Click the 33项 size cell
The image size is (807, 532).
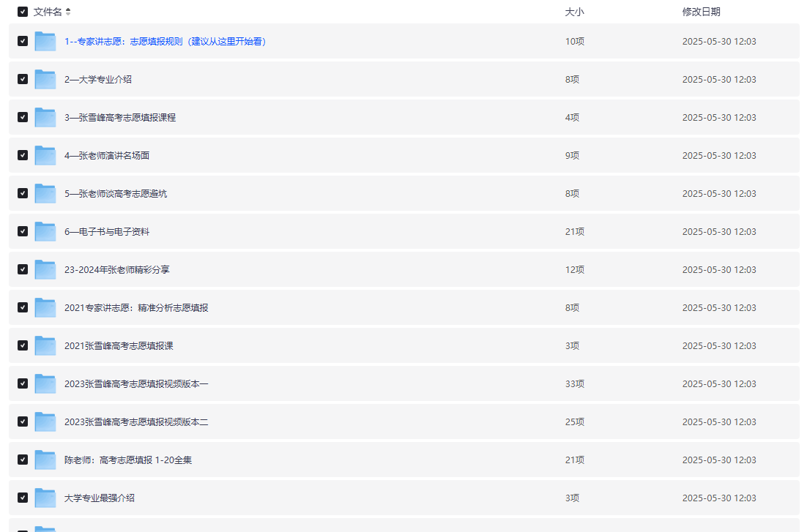click(x=575, y=383)
